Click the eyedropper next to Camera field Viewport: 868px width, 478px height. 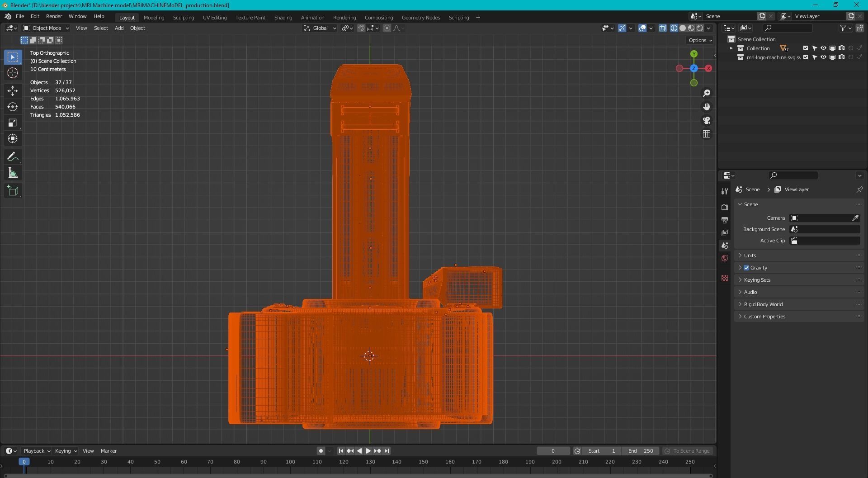click(855, 218)
